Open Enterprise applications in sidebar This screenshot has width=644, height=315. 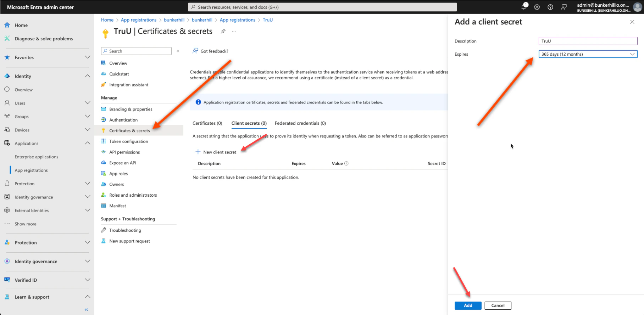point(37,157)
